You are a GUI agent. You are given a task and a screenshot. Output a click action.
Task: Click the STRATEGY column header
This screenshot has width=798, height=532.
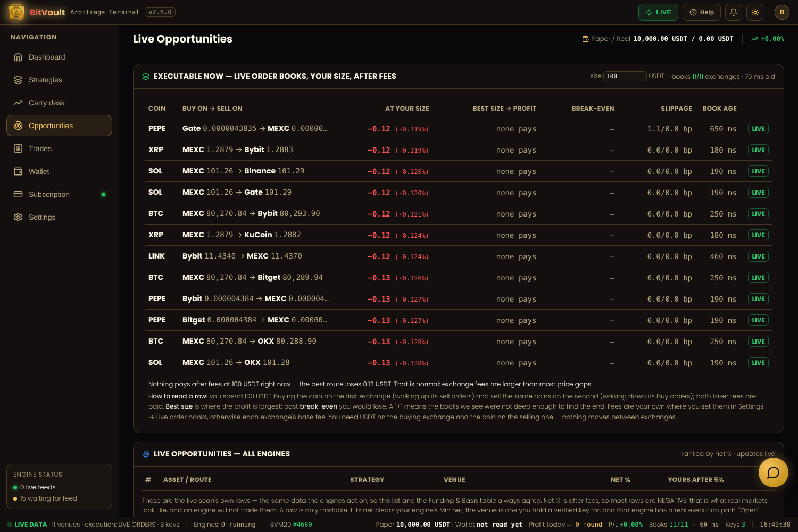click(x=367, y=480)
